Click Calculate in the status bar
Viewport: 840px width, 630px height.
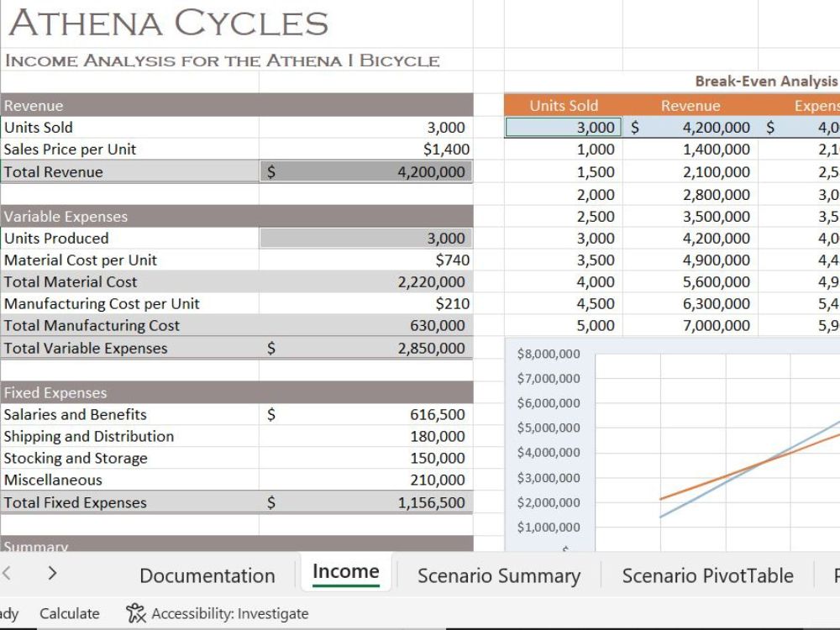coord(69,613)
